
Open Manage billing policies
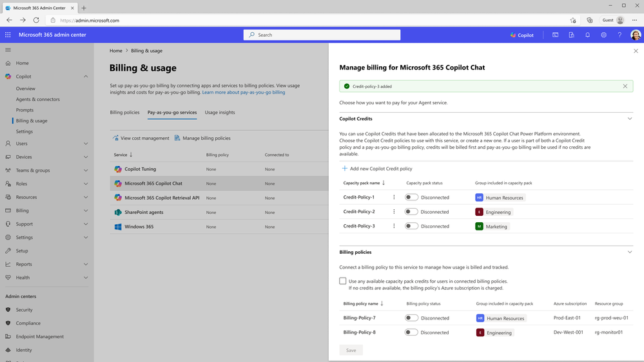pyautogui.click(x=202, y=138)
